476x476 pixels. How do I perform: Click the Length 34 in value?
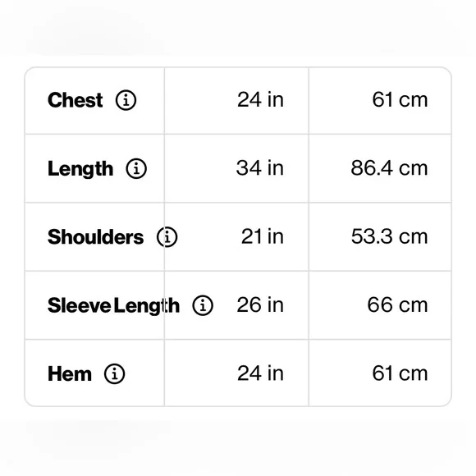pyautogui.click(x=260, y=168)
